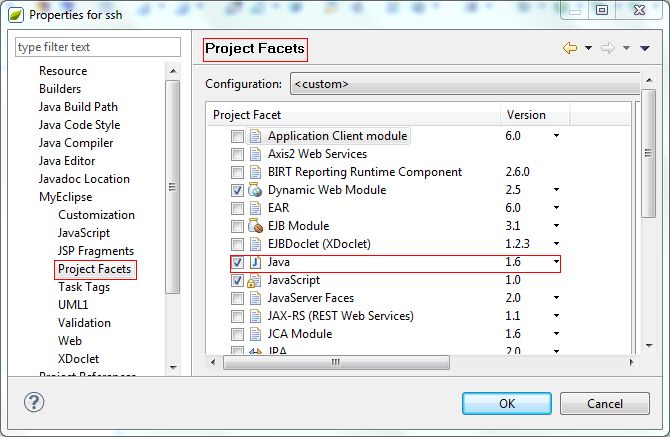Check the EAR facet checkbox

tap(237, 208)
